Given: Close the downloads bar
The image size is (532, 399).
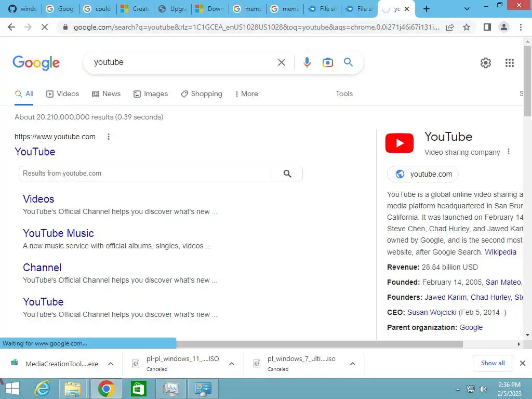Looking at the screenshot, I should pos(523,363).
